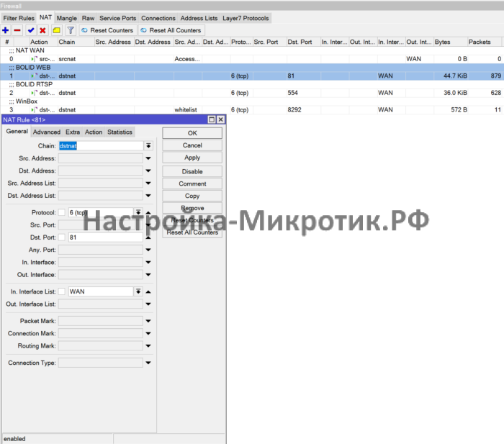The width and height of the screenshot is (504, 444).
Task: Click the Chain input field
Action: pos(101,146)
